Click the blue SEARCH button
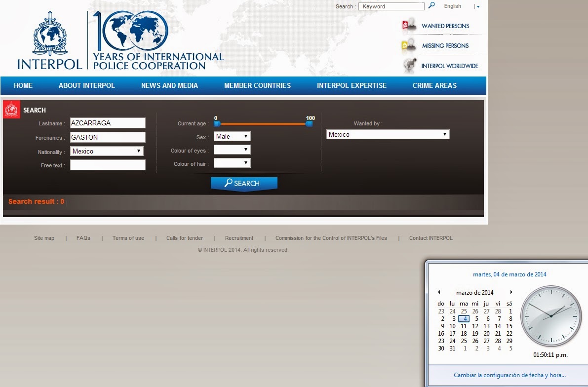 [x=244, y=183]
